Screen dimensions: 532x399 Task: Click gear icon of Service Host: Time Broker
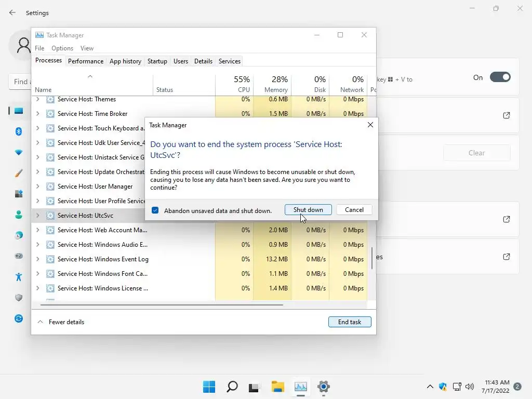pyautogui.click(x=50, y=114)
